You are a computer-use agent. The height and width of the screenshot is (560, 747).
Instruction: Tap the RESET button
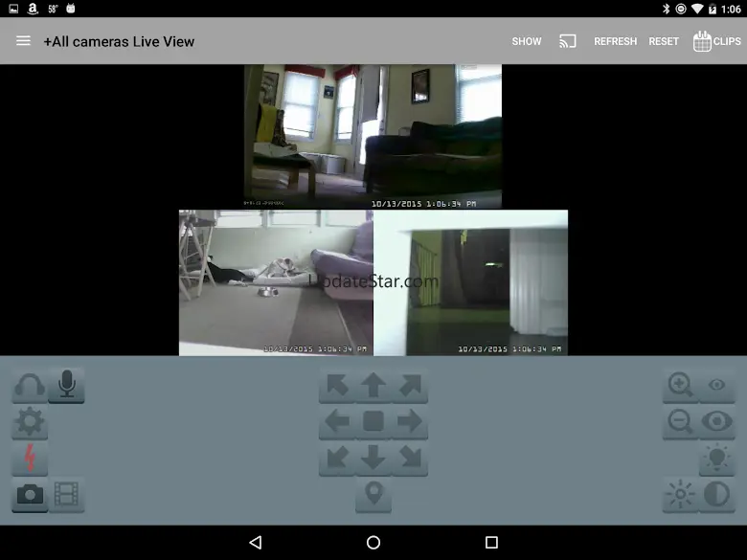click(663, 41)
